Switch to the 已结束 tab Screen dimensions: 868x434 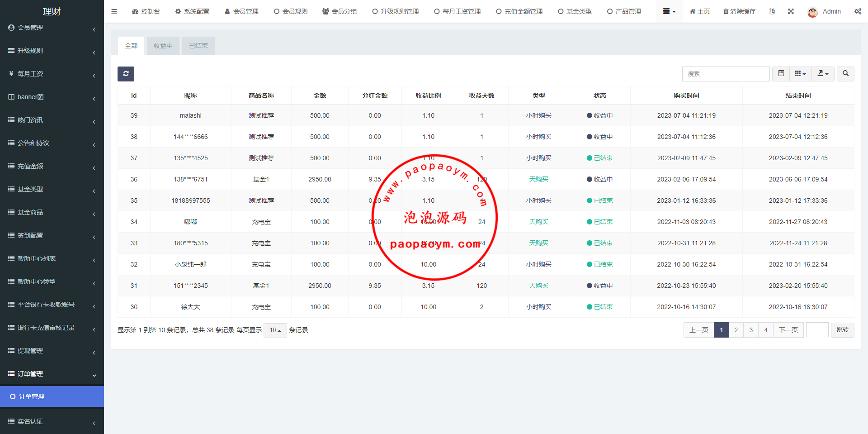coord(198,46)
